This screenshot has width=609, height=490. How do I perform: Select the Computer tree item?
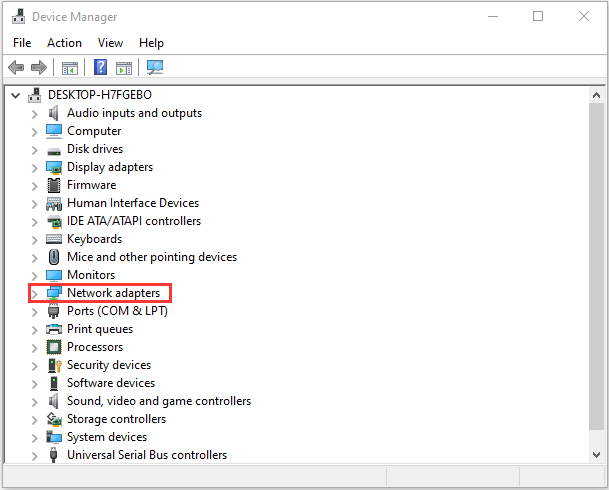point(94,131)
